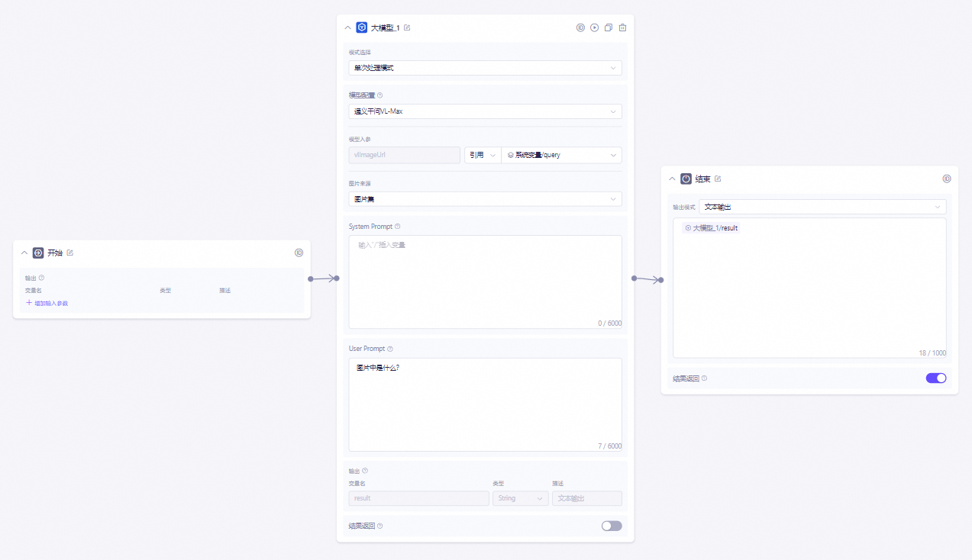Show the 大模型_1 node ID
The width and height of the screenshot is (972, 560).
[x=580, y=27]
